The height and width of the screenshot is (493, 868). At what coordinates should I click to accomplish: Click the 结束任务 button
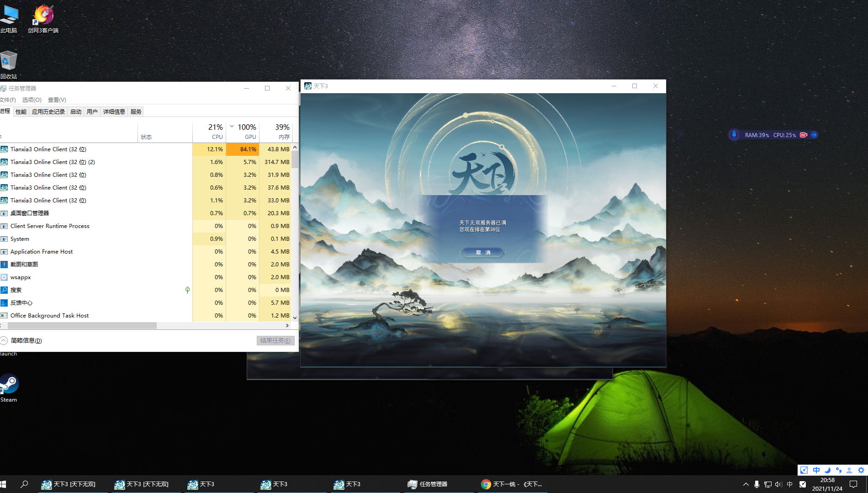tap(275, 340)
